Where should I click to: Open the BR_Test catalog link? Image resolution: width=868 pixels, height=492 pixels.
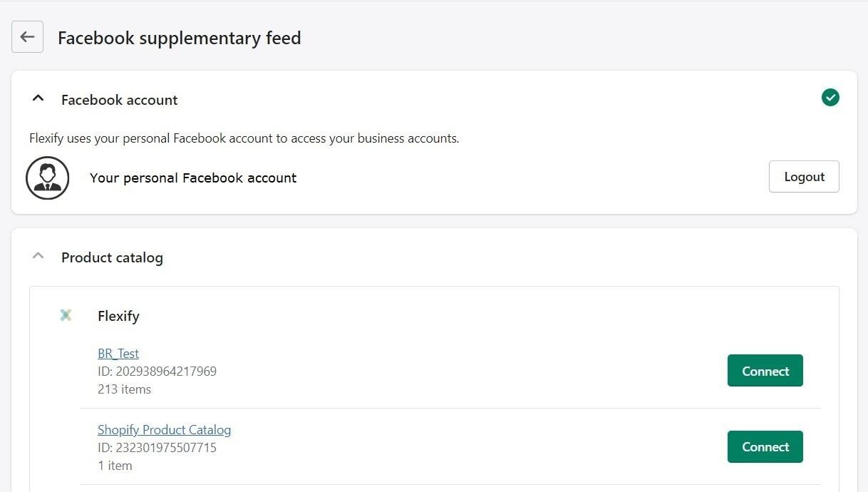(118, 353)
